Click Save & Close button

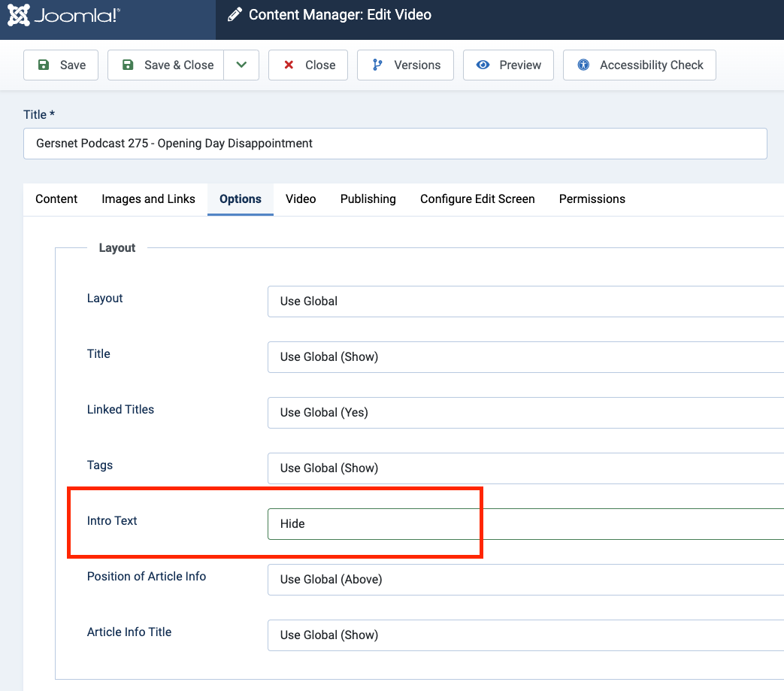(166, 65)
